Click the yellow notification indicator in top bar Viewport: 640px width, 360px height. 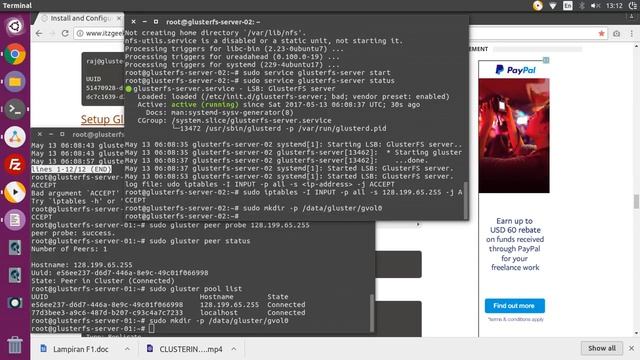click(x=538, y=5)
